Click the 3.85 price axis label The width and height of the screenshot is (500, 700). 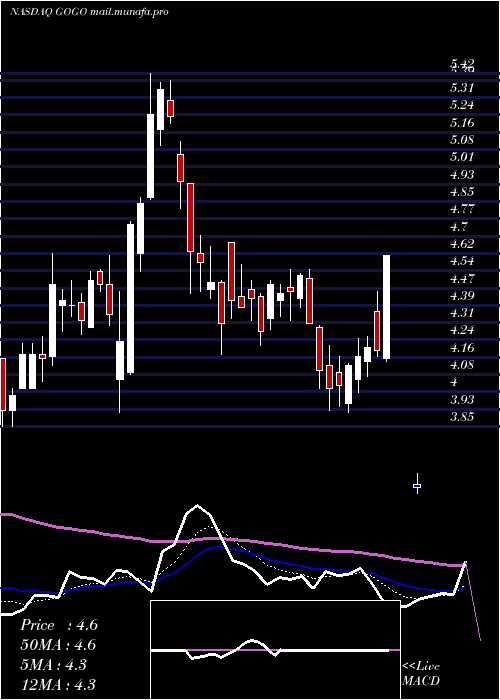(x=462, y=417)
